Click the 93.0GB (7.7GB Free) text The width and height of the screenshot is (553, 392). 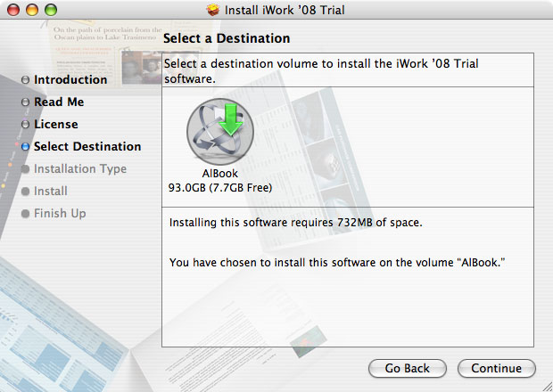[x=220, y=188]
